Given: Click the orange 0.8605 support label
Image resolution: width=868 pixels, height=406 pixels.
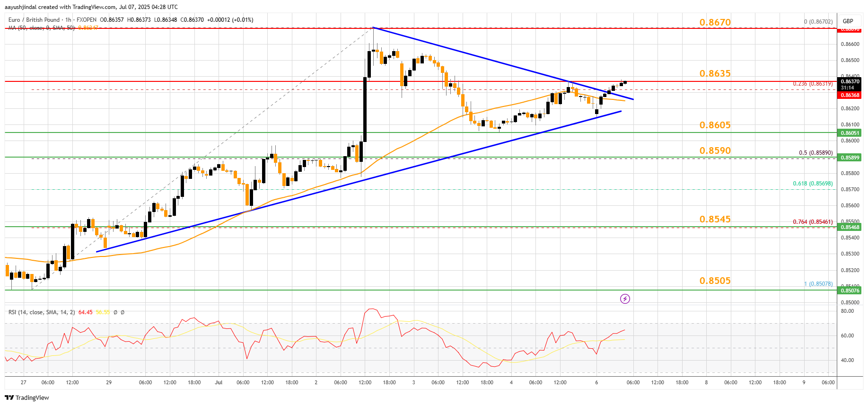Looking at the screenshot, I should pos(715,125).
